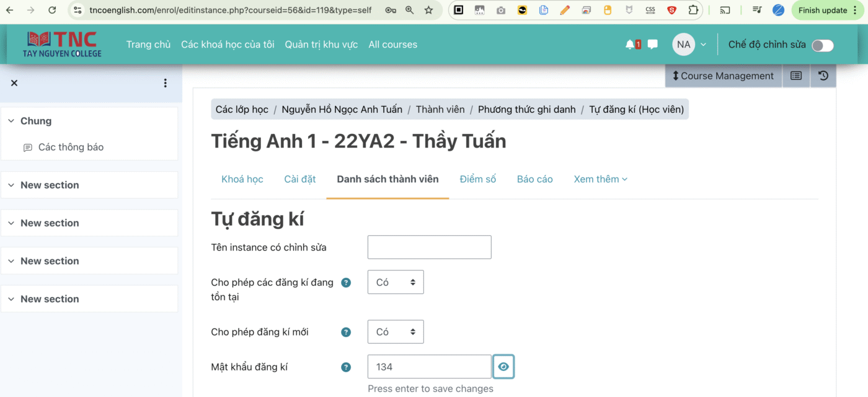Open the notifications bell icon
Screen dimensions: 868x397
pos(631,45)
